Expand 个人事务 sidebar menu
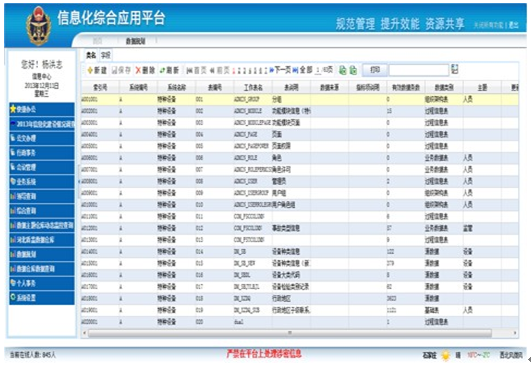Viewport: 531px width, 366px height. (42, 283)
